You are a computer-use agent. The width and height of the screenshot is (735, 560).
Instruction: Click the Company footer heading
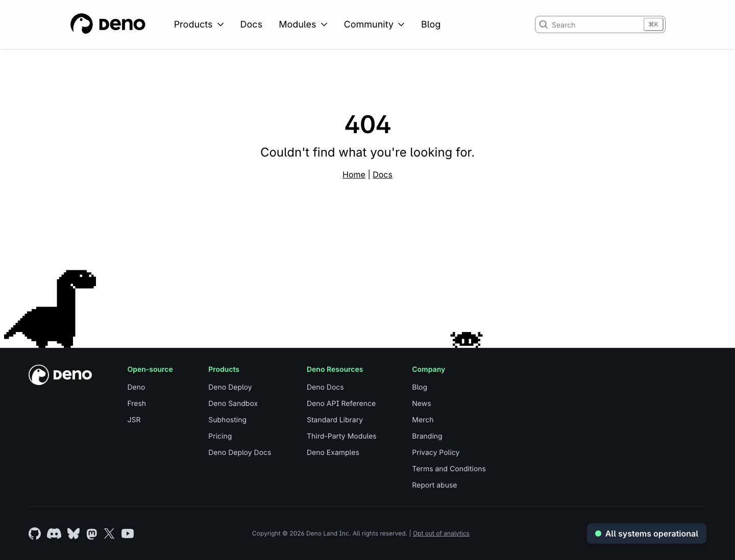[x=429, y=369]
